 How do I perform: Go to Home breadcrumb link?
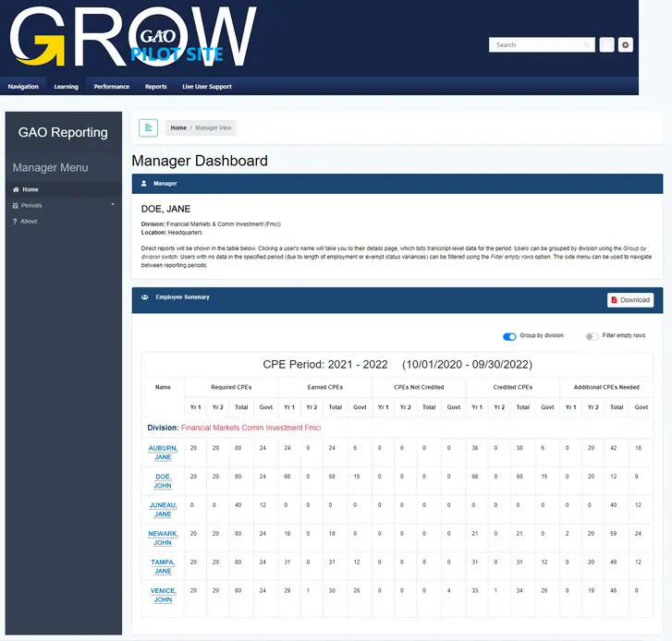point(178,127)
